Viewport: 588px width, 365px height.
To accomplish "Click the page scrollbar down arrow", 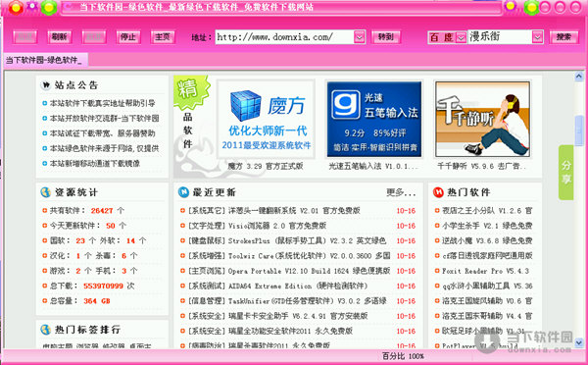I will [578, 342].
